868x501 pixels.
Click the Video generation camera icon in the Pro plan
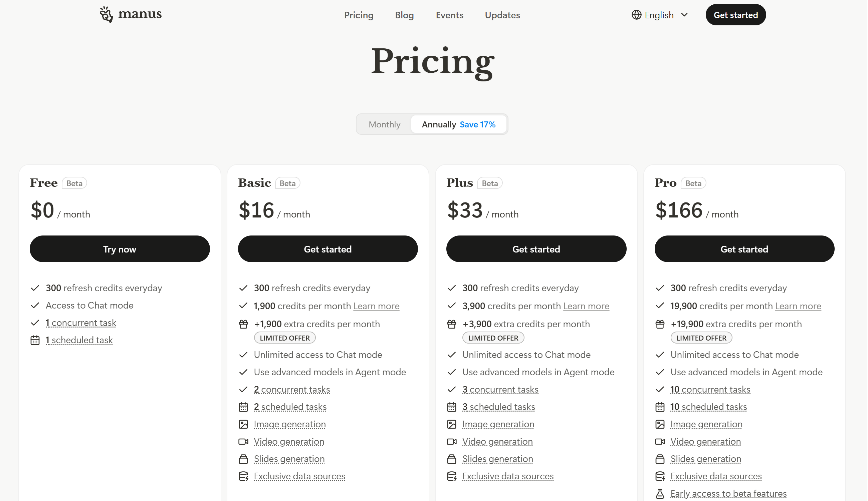(660, 442)
